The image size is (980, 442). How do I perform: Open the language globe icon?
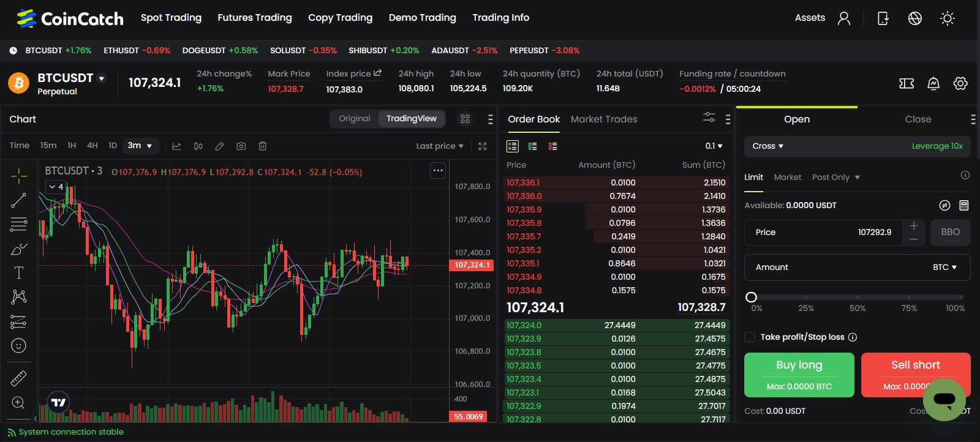point(915,18)
